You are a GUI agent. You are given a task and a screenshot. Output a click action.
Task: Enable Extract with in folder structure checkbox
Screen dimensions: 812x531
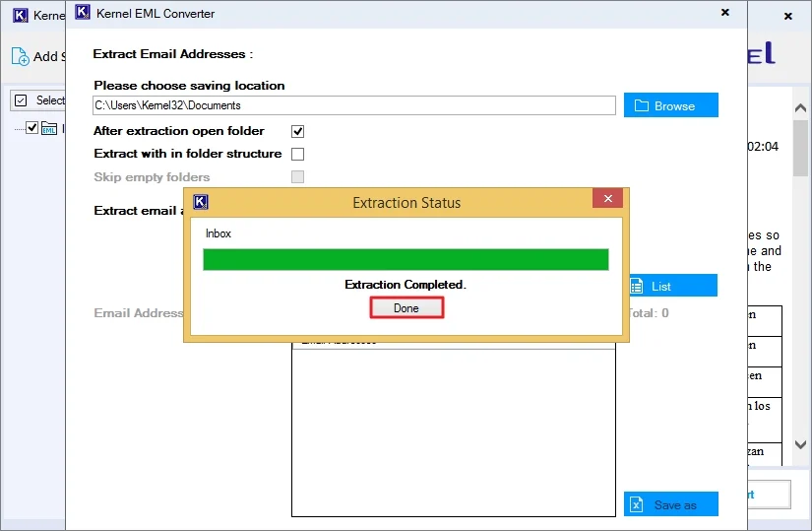297,154
